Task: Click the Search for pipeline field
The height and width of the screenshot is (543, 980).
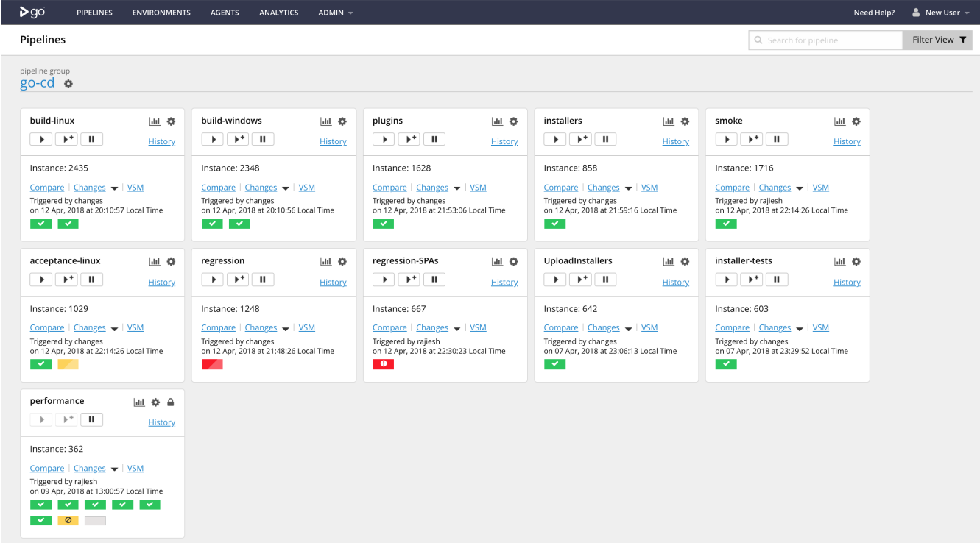Action: tap(825, 40)
